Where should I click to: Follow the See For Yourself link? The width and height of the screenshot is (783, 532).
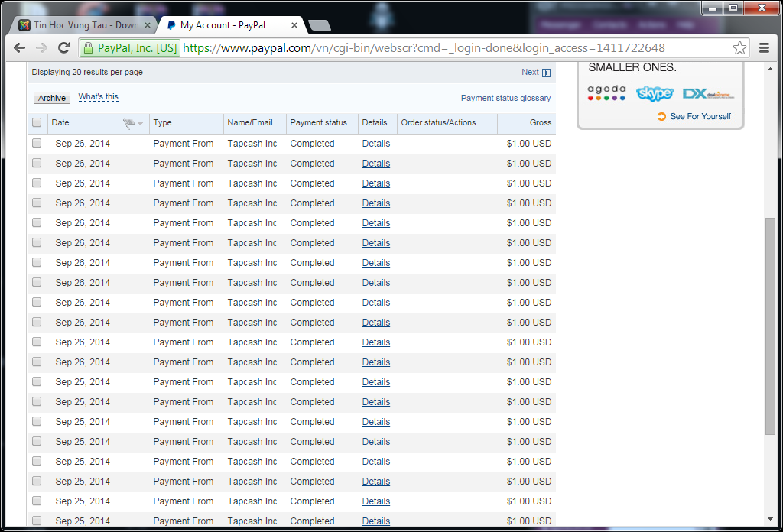coord(700,116)
